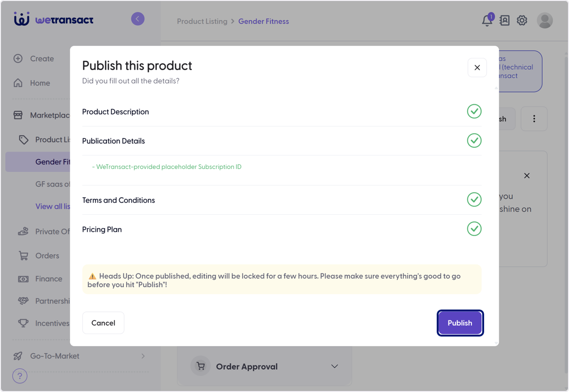Open the contacts book icon in header

click(505, 20)
